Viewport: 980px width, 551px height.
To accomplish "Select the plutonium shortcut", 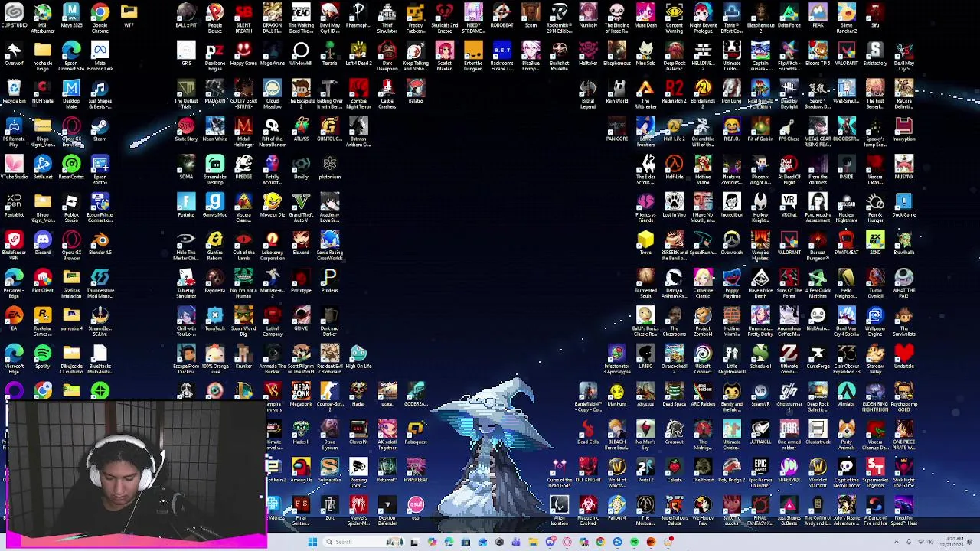I will click(x=330, y=168).
